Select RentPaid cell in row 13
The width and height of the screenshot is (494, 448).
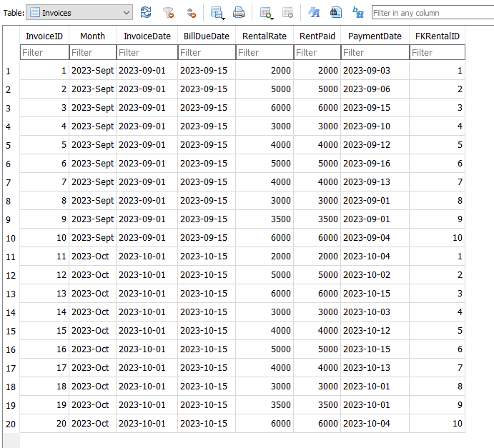click(317, 294)
